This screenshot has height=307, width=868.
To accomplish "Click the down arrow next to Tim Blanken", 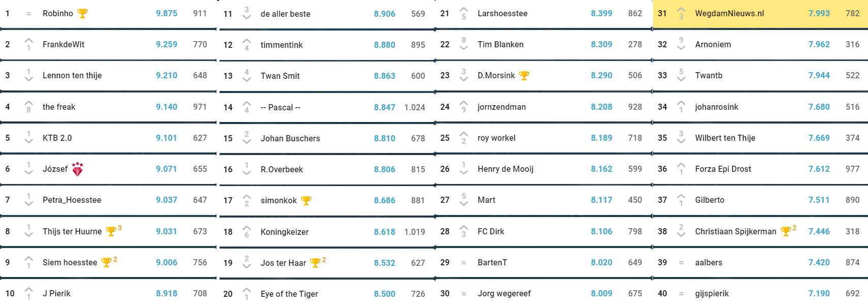I will pos(463,48).
